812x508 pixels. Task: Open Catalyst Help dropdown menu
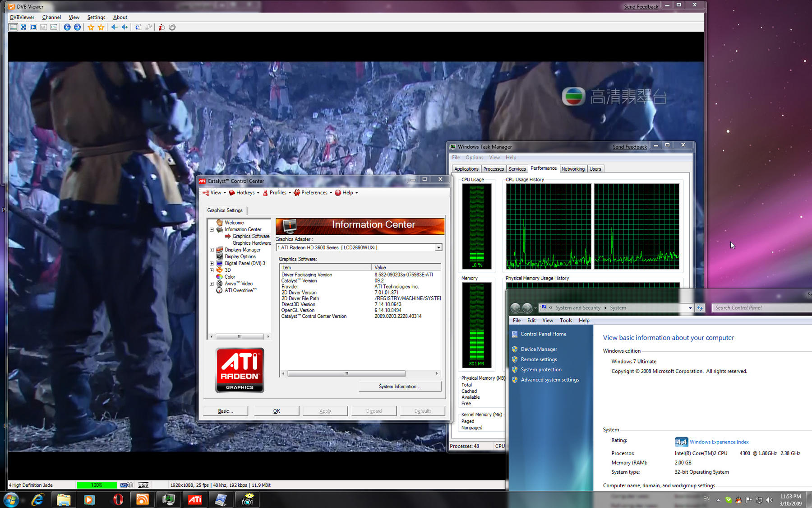346,193
